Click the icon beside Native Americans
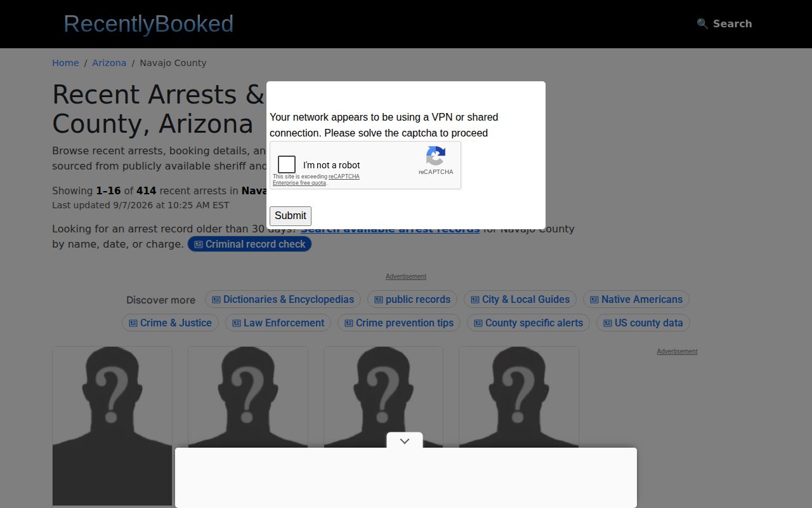 pos(594,300)
